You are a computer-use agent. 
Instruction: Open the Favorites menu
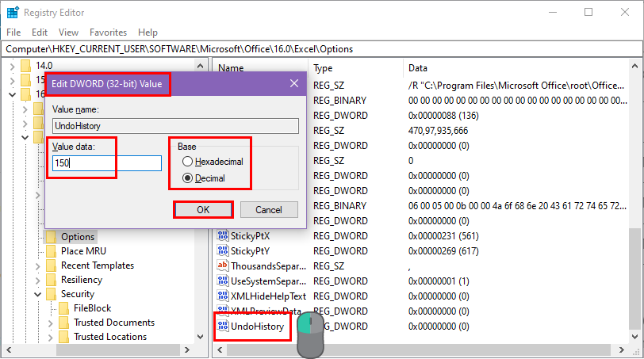tap(108, 32)
